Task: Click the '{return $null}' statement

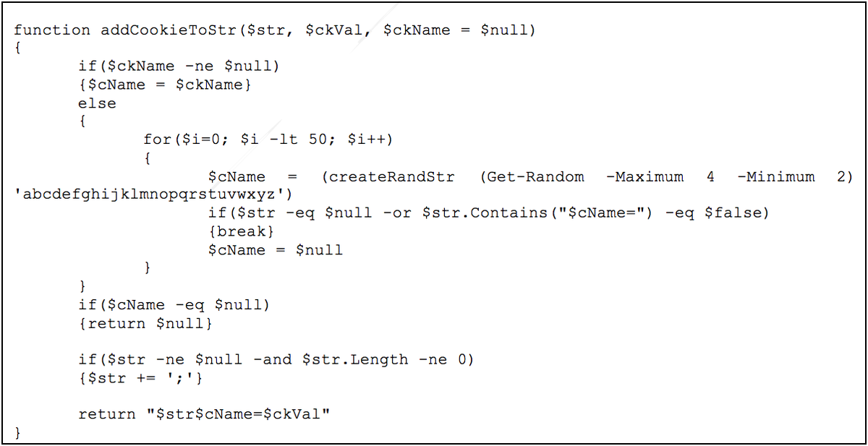Action: click(x=145, y=324)
